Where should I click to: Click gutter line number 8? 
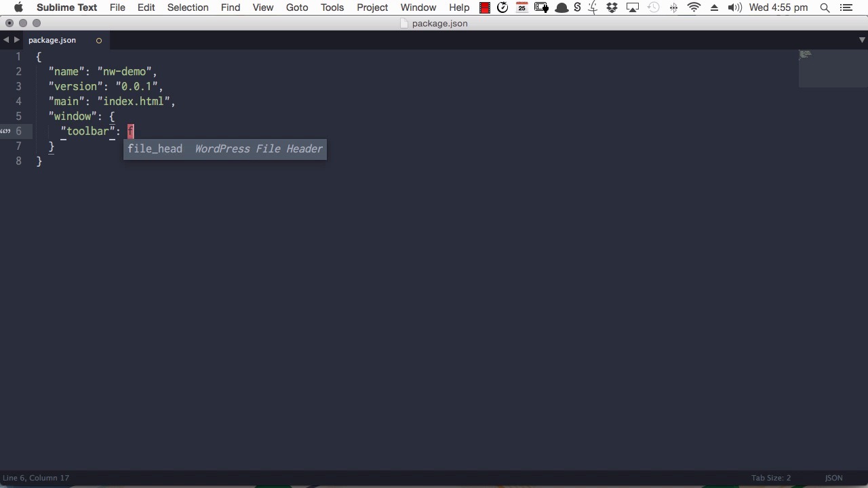pyautogui.click(x=18, y=161)
